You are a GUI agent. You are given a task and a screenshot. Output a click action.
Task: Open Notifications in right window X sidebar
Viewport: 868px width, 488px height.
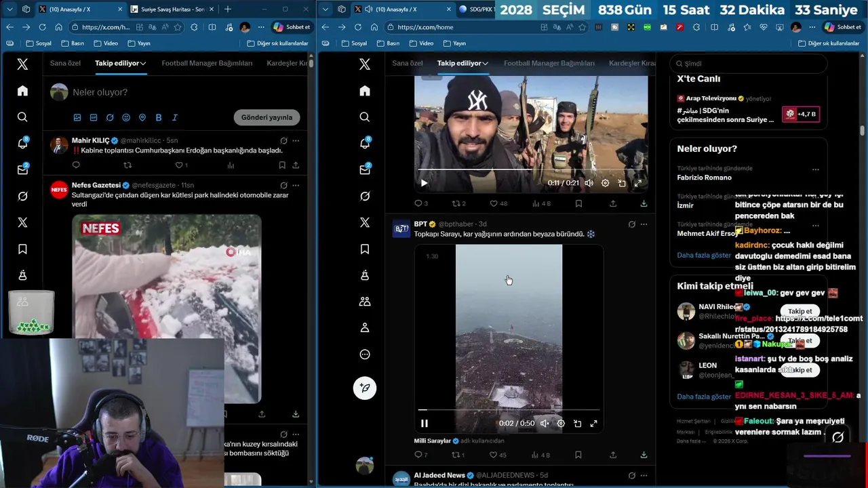click(365, 143)
